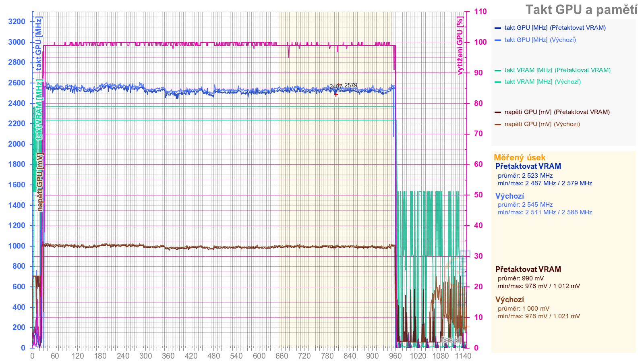Select legend entry 'takt VRAM [MHz] (Přetaktovat VRAM)'
Screen dimensions: 644x361
pyautogui.click(x=557, y=70)
